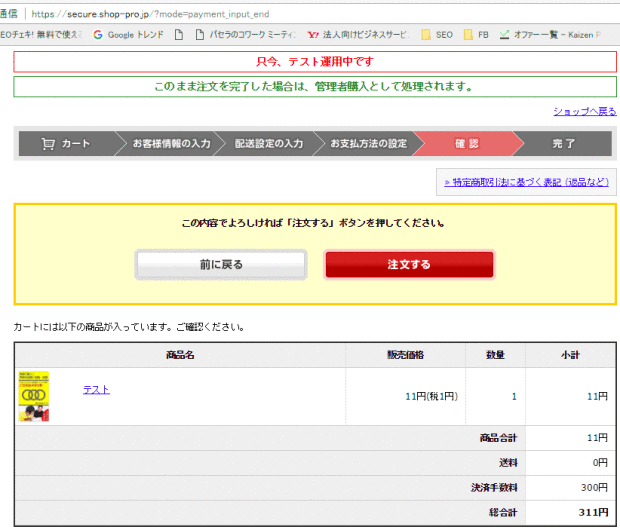Click the blank page bookmark before パセラ

179,34
